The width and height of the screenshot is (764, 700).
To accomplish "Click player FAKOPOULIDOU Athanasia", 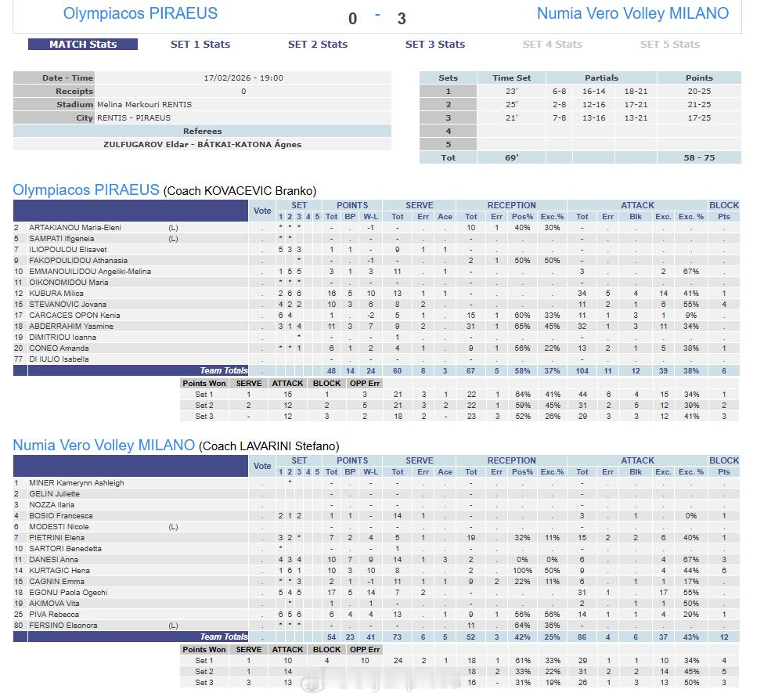I will 78,260.
